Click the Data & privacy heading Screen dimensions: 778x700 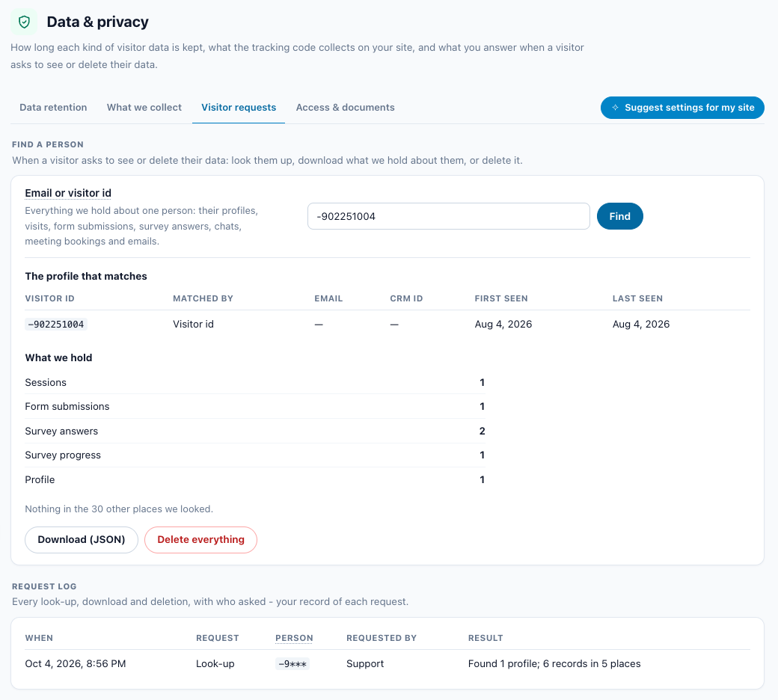(98, 22)
